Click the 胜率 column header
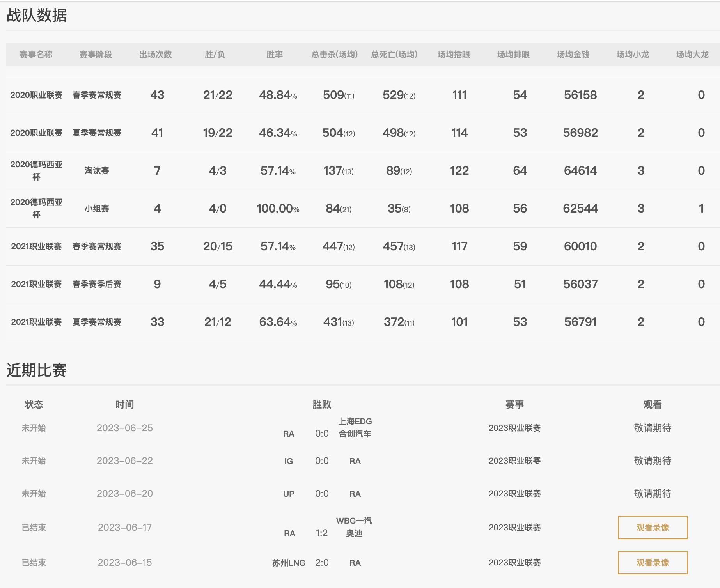Viewport: 720px width, 588px height. [x=275, y=55]
